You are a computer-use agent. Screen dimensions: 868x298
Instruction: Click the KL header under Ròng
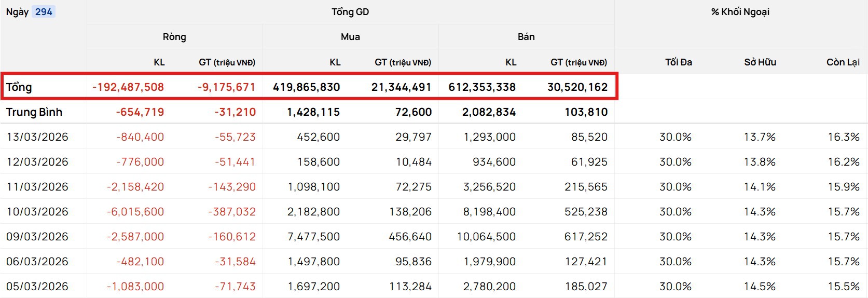coord(159,62)
